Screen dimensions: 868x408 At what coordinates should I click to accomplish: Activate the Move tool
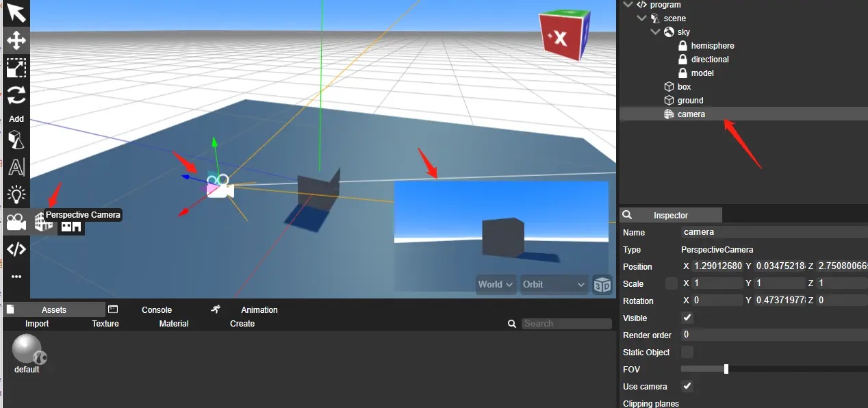click(16, 40)
